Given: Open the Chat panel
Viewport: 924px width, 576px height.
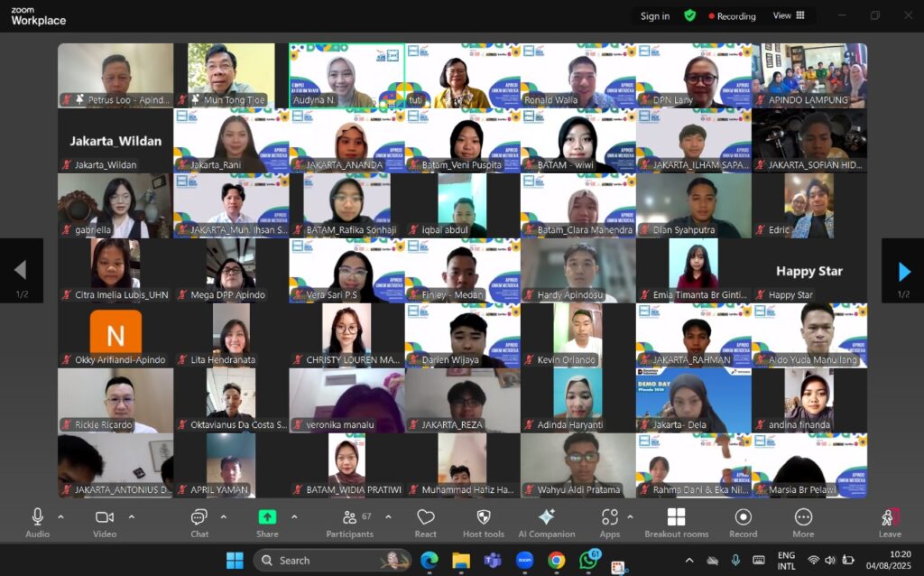Looking at the screenshot, I should pyautogui.click(x=199, y=521).
